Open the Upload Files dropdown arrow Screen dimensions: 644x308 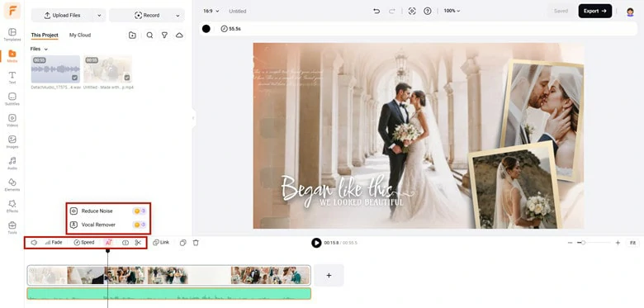pyautogui.click(x=99, y=16)
